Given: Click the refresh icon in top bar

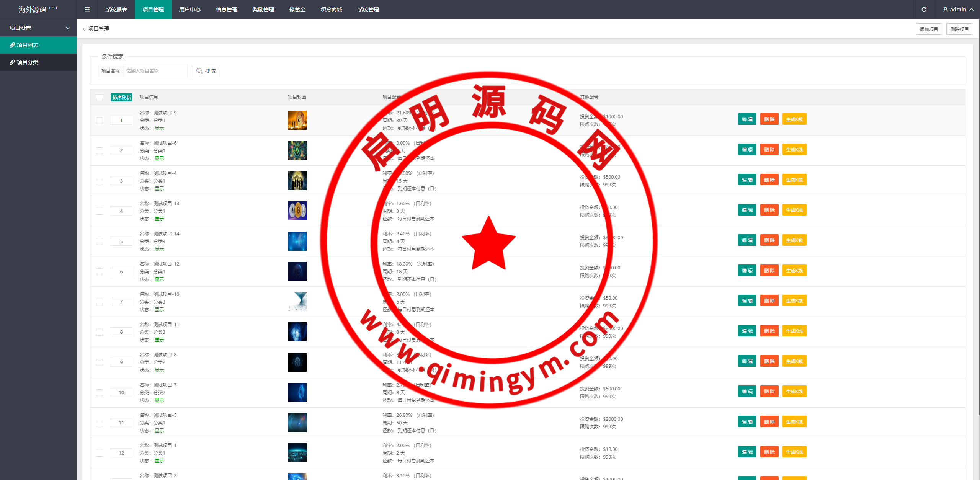Looking at the screenshot, I should point(924,10).
